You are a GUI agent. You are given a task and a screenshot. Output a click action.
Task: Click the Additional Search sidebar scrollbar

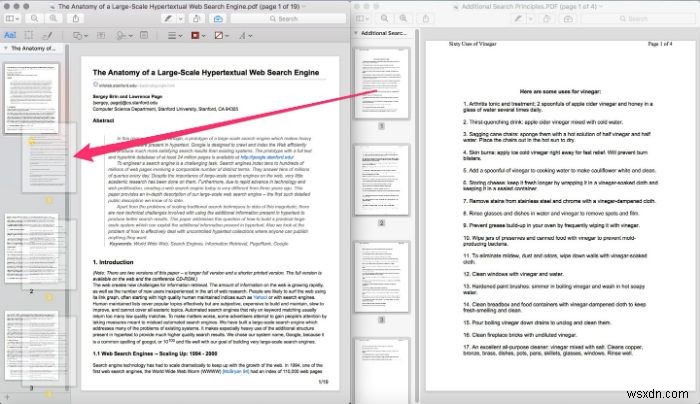[417, 214]
